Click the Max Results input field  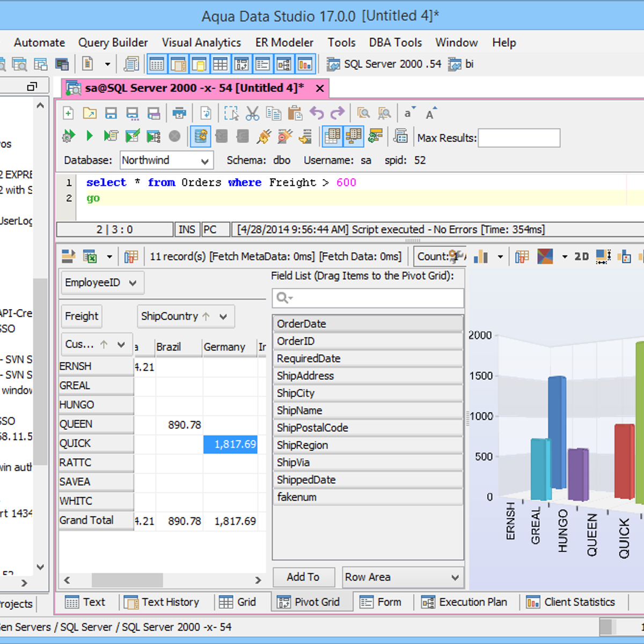[519, 138]
